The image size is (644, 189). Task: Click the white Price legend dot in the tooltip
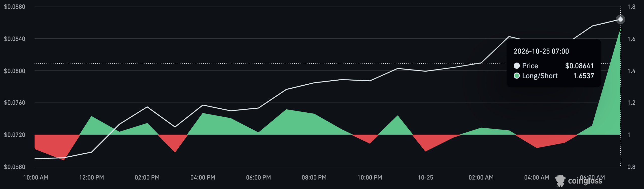pyautogui.click(x=516, y=66)
